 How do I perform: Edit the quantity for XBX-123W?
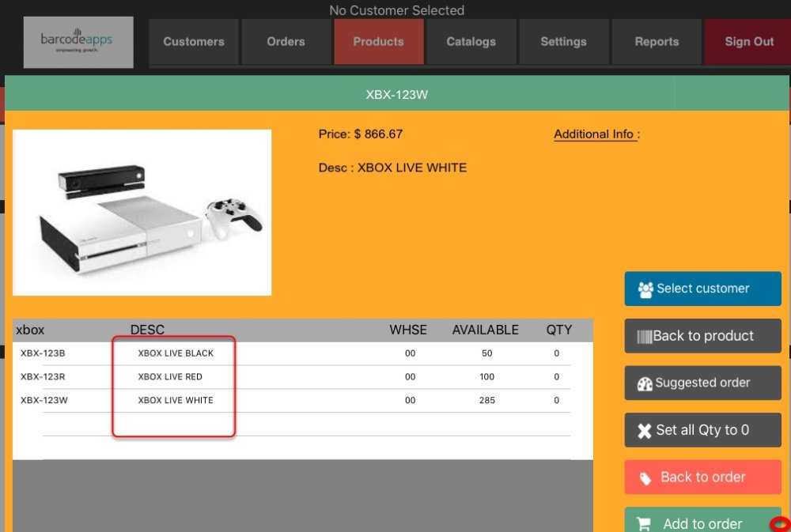click(x=556, y=401)
